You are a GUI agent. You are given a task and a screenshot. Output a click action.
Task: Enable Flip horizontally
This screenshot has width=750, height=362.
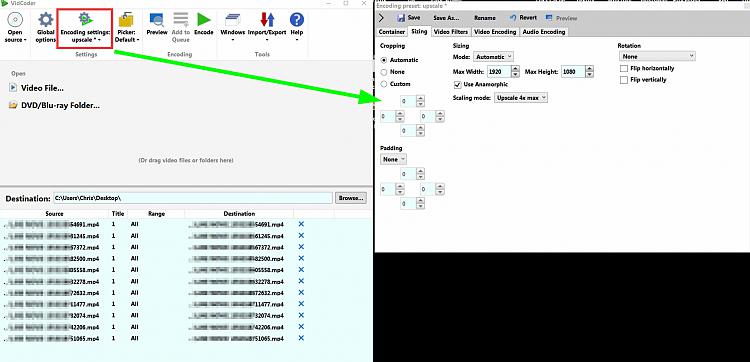pos(624,69)
